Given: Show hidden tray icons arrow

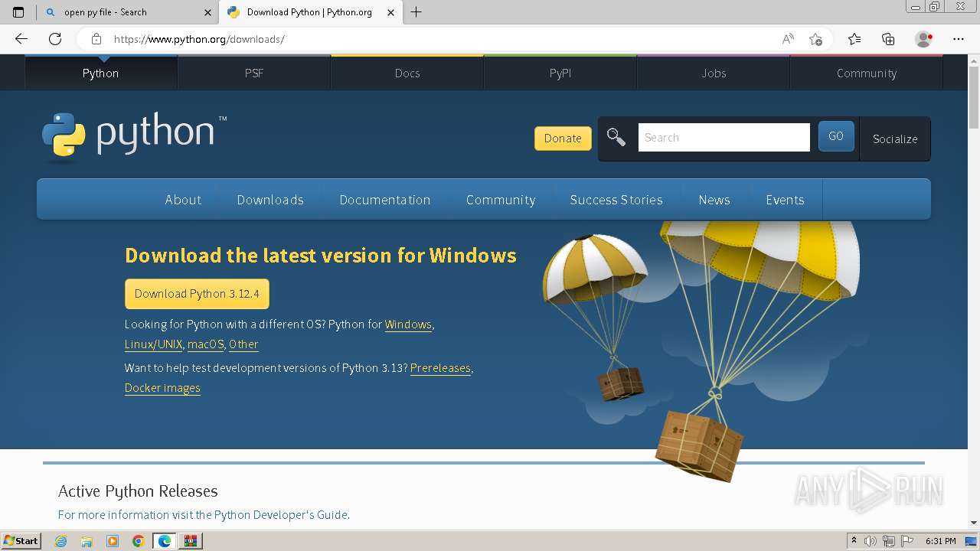Looking at the screenshot, I should click(x=854, y=541).
